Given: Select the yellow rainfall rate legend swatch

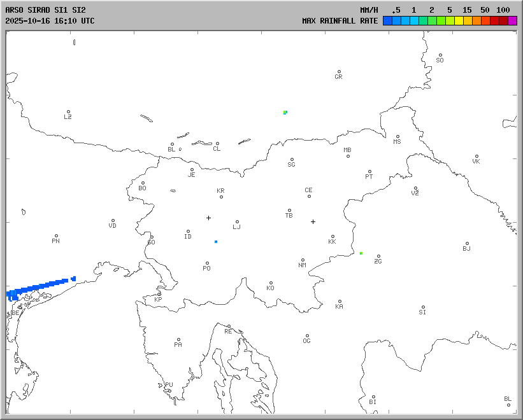Looking at the screenshot, I should [459, 20].
